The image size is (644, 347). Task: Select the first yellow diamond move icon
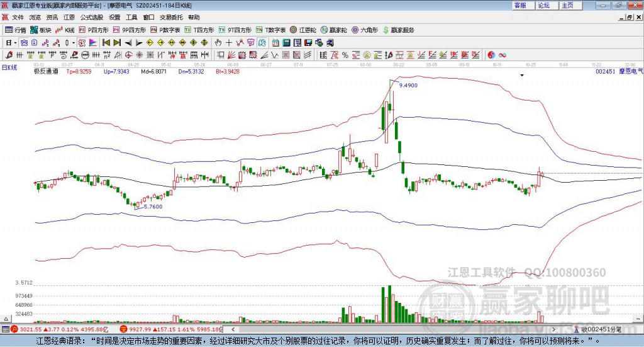pyautogui.click(x=150, y=43)
